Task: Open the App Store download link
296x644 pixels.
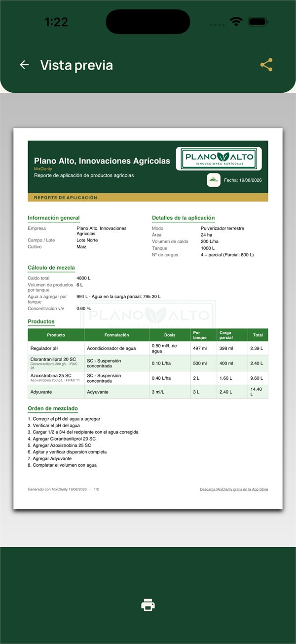Action: [234, 489]
